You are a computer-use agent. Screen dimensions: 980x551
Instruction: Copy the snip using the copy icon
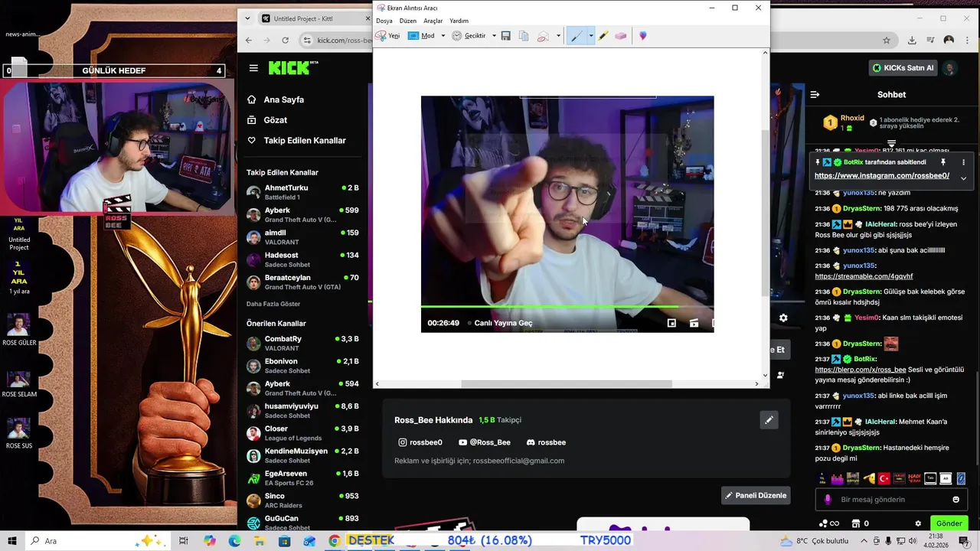[x=524, y=36]
